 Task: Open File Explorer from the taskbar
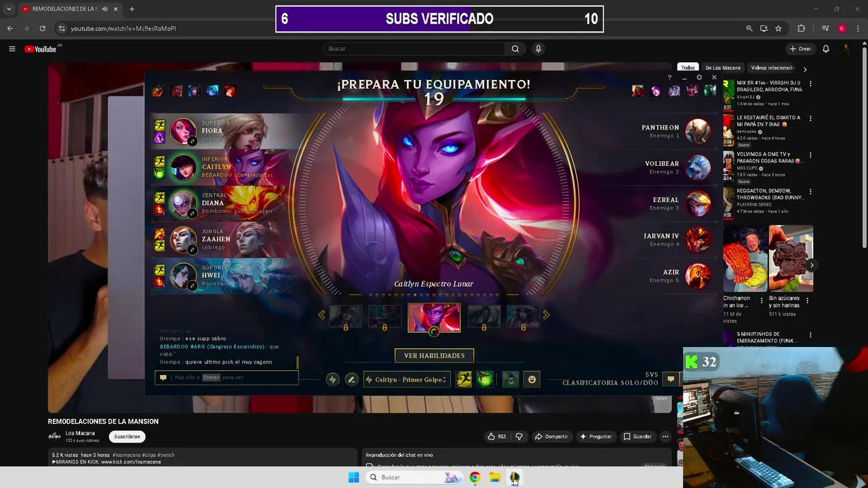(x=495, y=477)
